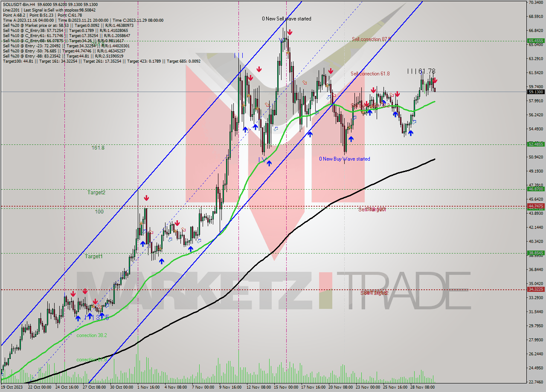The height and width of the screenshot is (392, 546).
Task: Click the '0 New Sell wave started' label
Action: coord(287,19)
